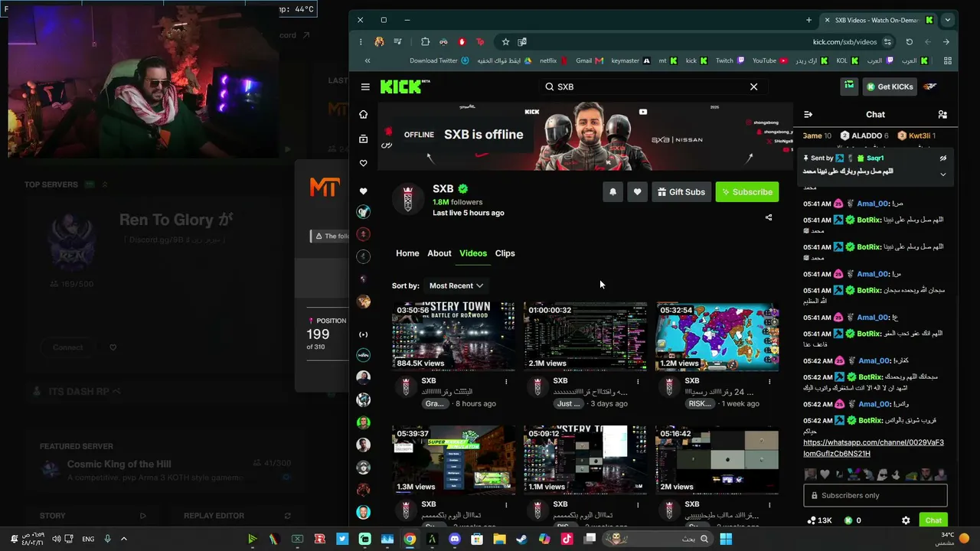Open the Clips tab
This screenshot has width=980, height=551.
click(x=505, y=253)
